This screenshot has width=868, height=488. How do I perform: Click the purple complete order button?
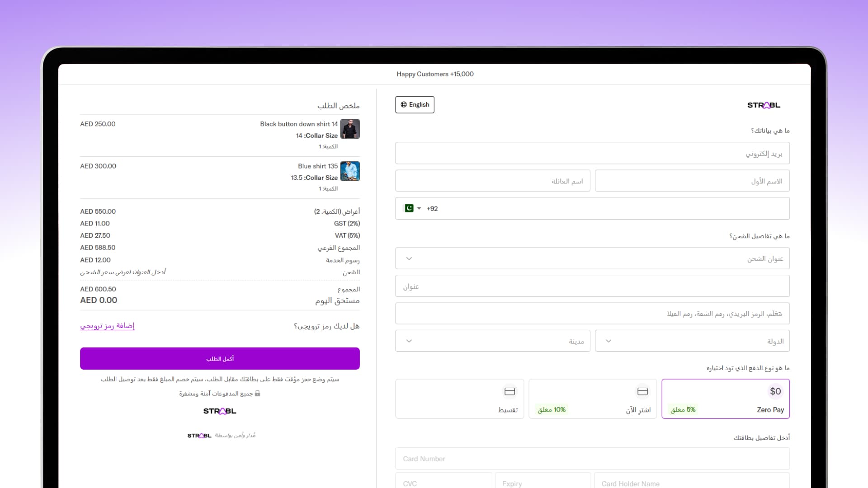[x=220, y=359]
